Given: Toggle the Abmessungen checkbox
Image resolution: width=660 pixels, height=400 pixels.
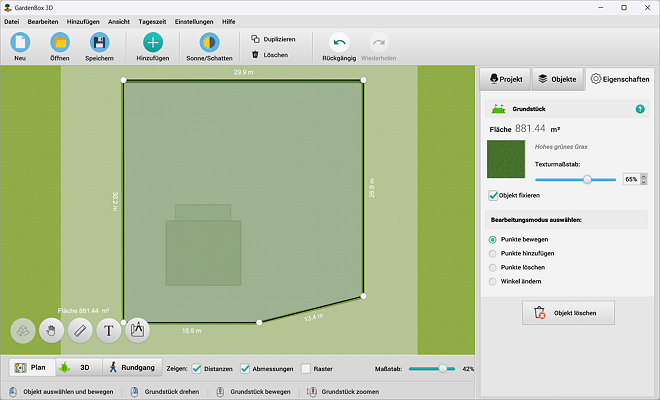Looking at the screenshot, I should point(245,369).
